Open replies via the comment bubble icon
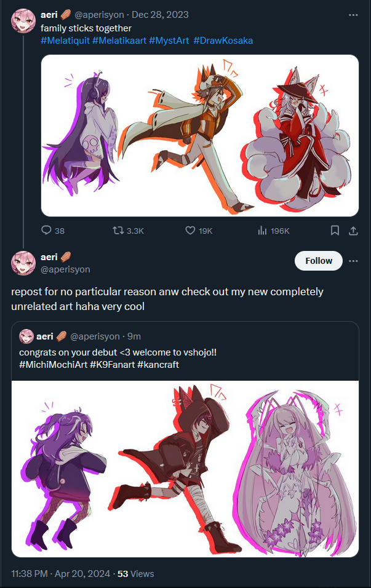 pyautogui.click(x=46, y=230)
